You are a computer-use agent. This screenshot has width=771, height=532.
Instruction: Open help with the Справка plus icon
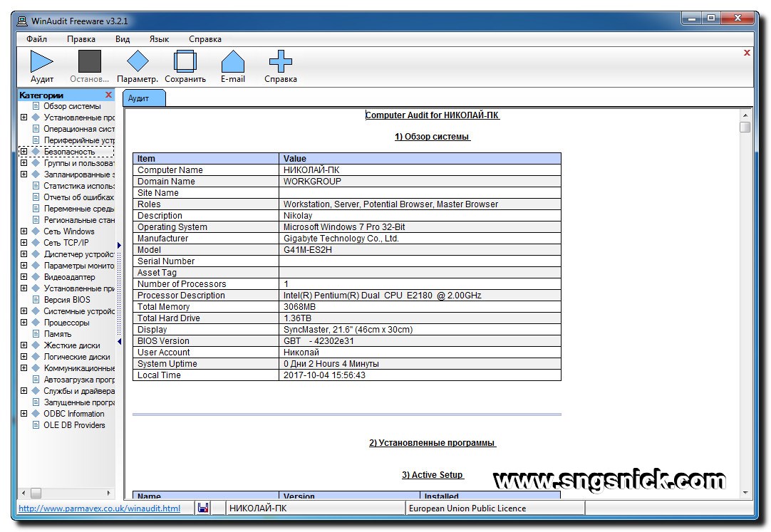(x=281, y=61)
